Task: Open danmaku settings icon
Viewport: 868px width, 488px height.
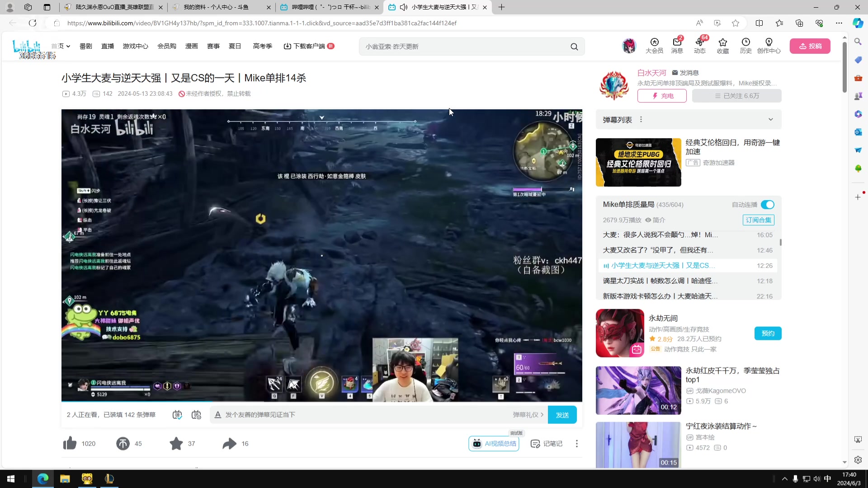Action: pyautogui.click(x=196, y=415)
